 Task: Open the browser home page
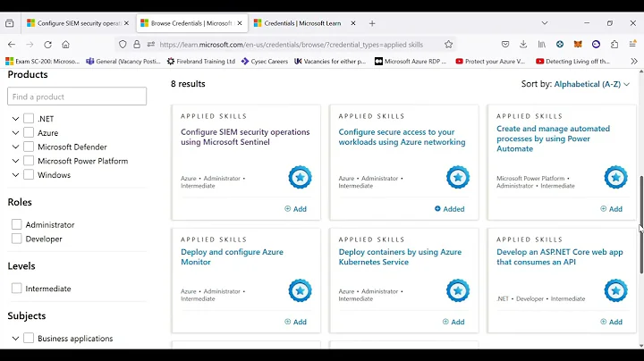(65, 45)
